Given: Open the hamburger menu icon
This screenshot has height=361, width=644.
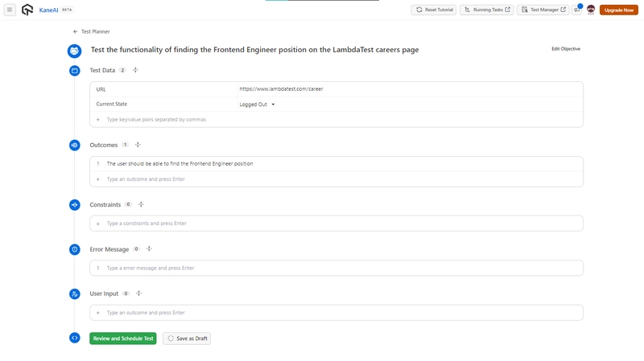Looking at the screenshot, I should (10, 10).
